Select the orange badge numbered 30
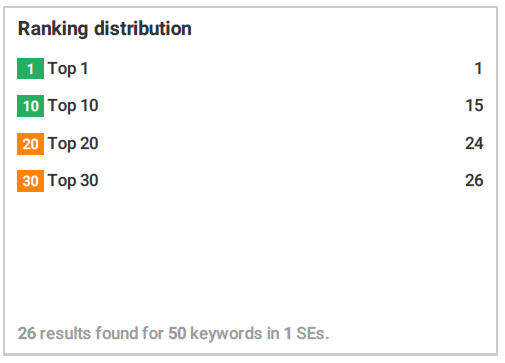The image size is (505, 363). 30,181
